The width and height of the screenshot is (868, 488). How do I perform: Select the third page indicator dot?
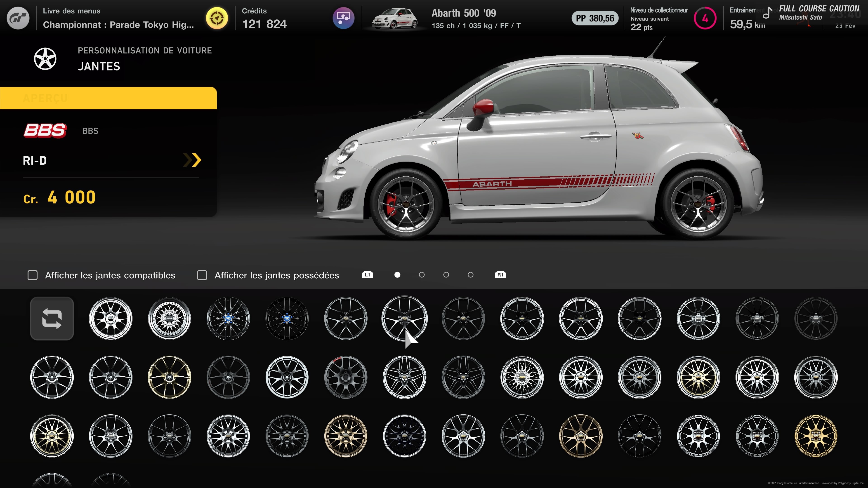[x=446, y=275]
